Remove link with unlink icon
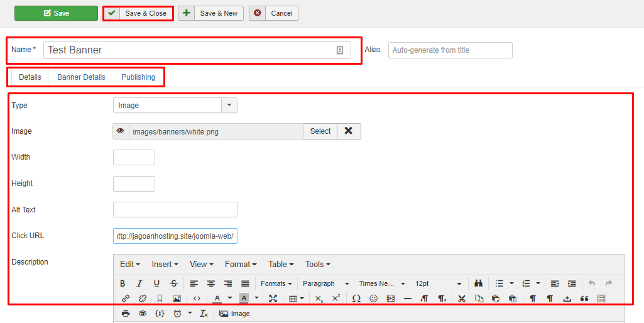Image resolution: width=644 pixels, height=323 pixels. click(x=143, y=298)
